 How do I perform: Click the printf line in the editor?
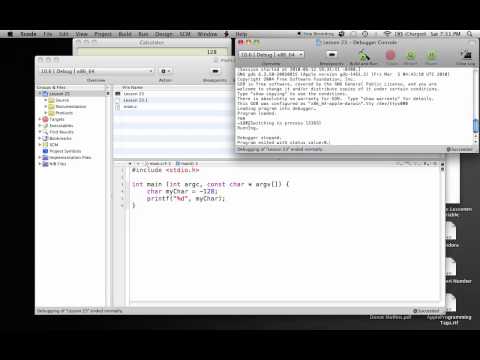pyautogui.click(x=186, y=198)
